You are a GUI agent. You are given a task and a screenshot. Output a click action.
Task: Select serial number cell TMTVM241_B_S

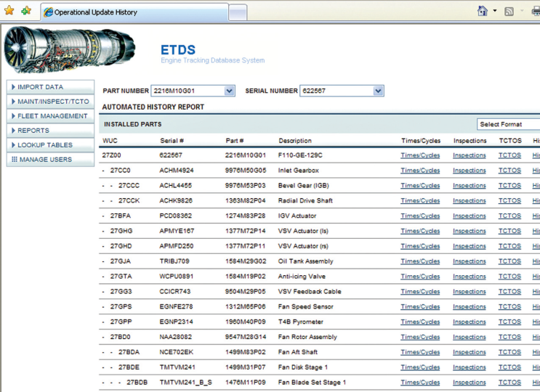point(186,383)
